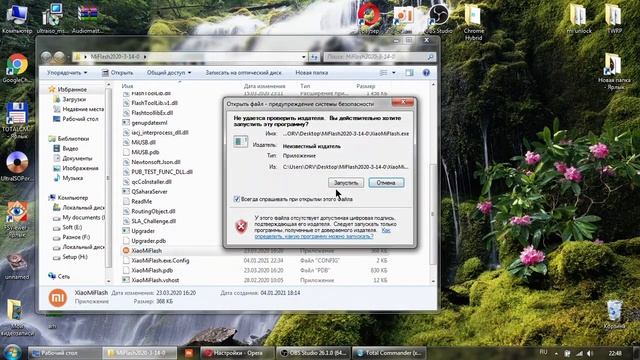
Task: Select genupdatexml file
Action: (x=145, y=122)
